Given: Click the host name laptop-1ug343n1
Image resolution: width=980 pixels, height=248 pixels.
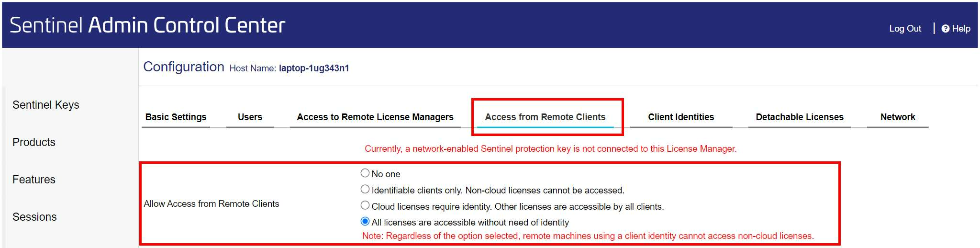Looking at the screenshot, I should tap(314, 68).
